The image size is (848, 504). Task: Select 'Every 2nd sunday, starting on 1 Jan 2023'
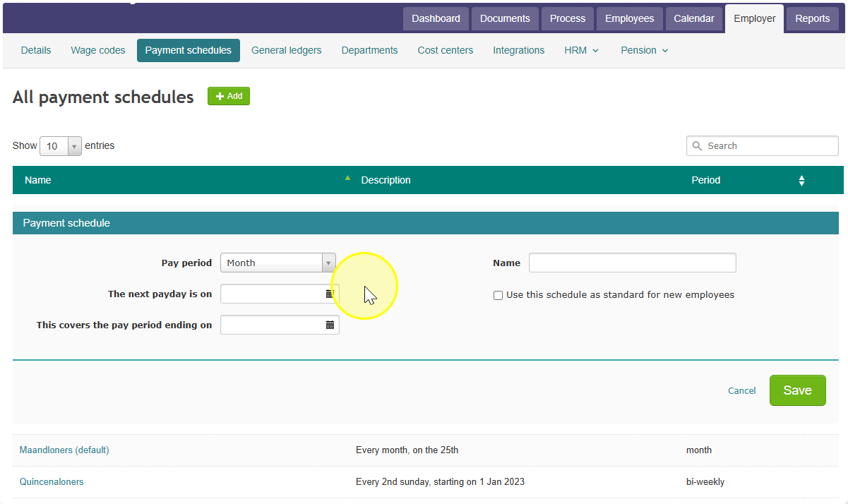pos(440,482)
